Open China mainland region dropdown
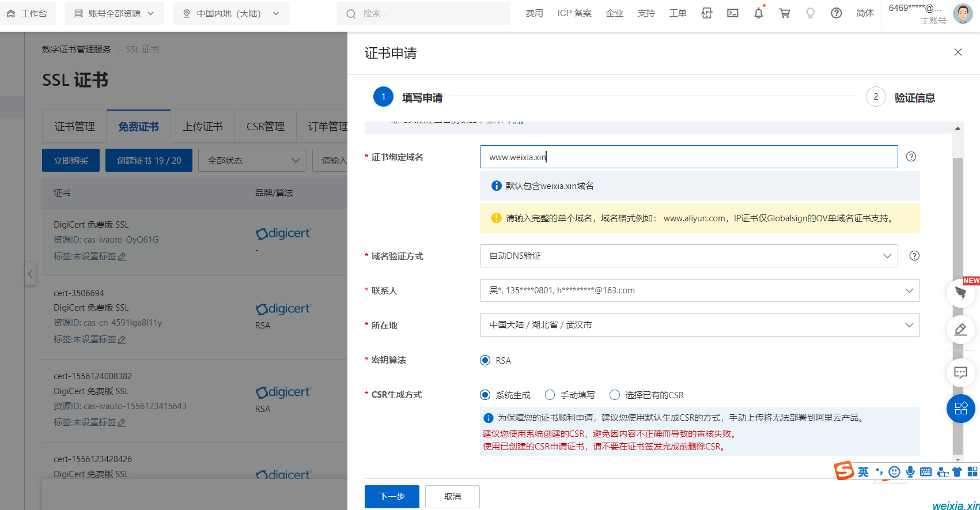The image size is (980, 510). [231, 13]
